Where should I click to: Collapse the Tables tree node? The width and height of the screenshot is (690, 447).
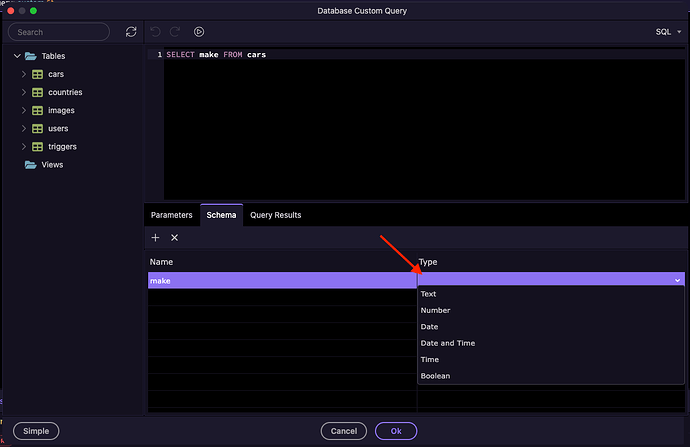click(17, 56)
